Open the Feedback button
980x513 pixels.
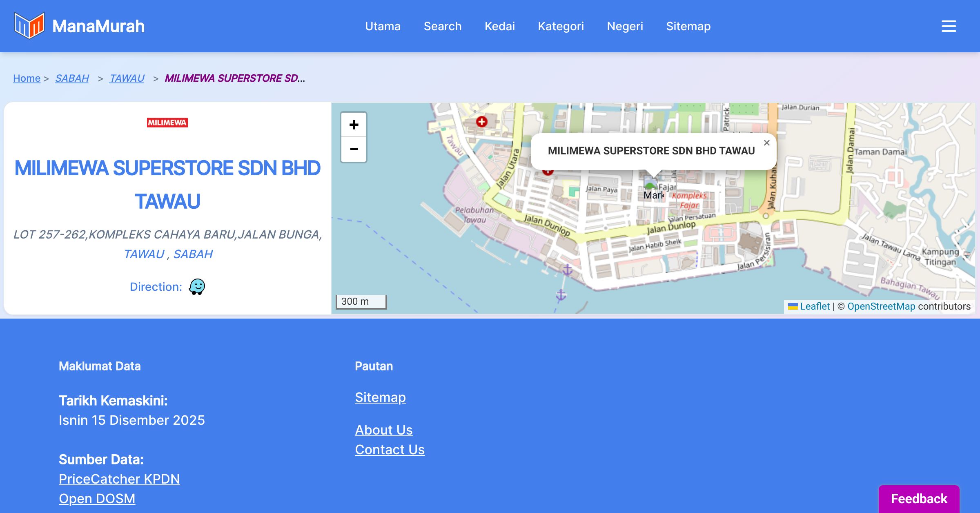[x=919, y=499]
